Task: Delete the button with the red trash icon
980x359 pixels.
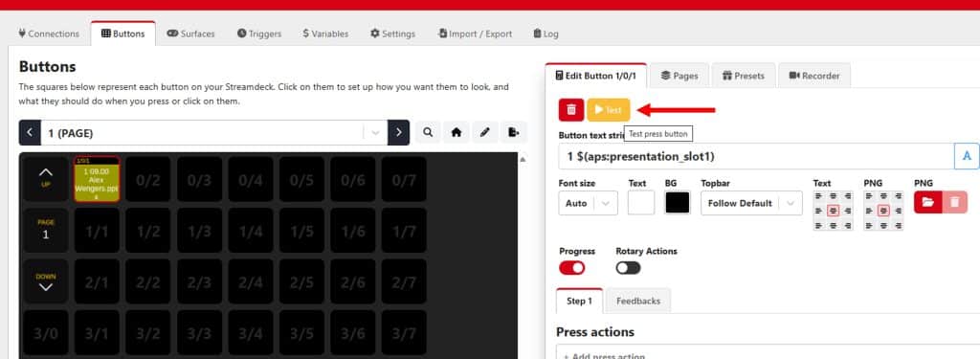Action: 571,110
